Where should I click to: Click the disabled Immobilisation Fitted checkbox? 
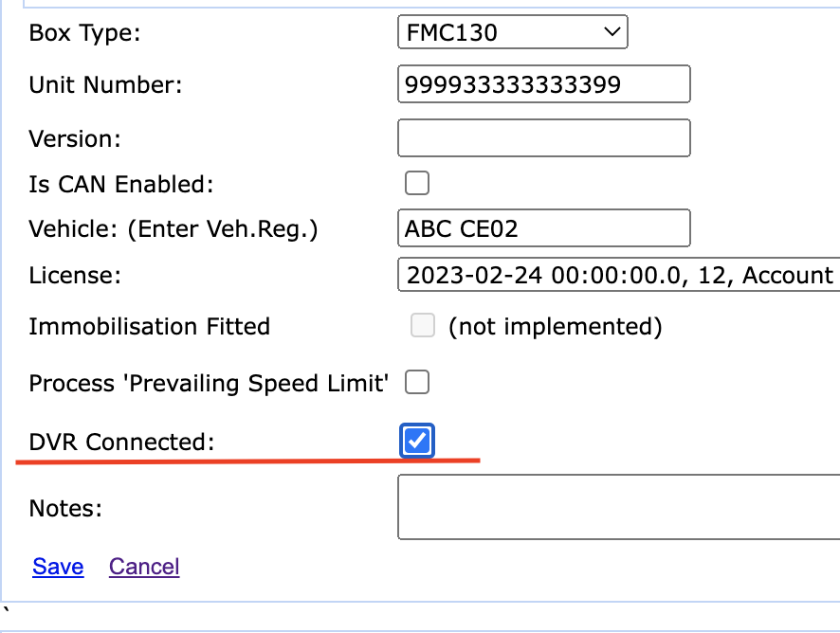[x=423, y=327]
